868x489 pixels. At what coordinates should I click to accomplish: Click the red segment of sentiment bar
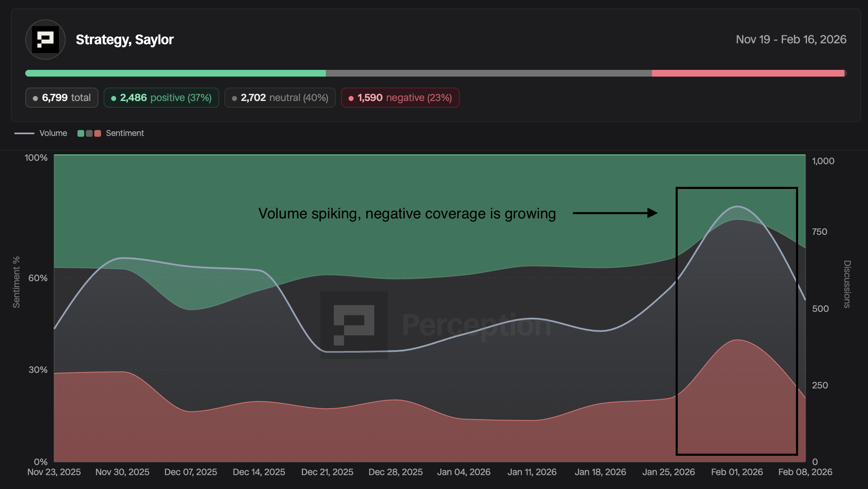[748, 73]
